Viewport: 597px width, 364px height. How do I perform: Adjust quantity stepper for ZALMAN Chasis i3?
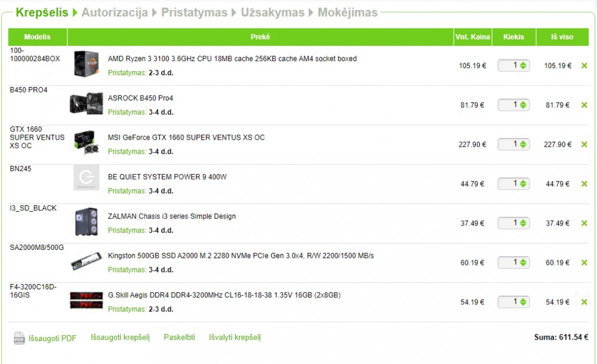point(523,223)
